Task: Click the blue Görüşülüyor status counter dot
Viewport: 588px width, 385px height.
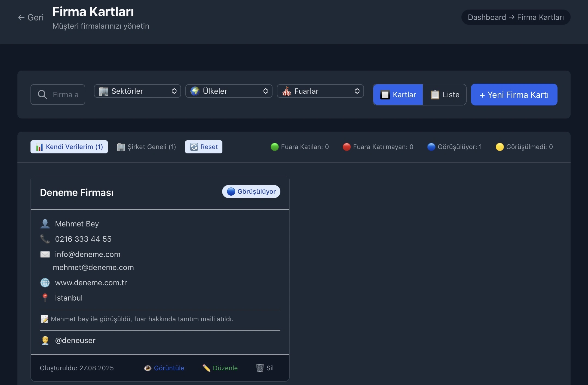Action: [x=431, y=147]
